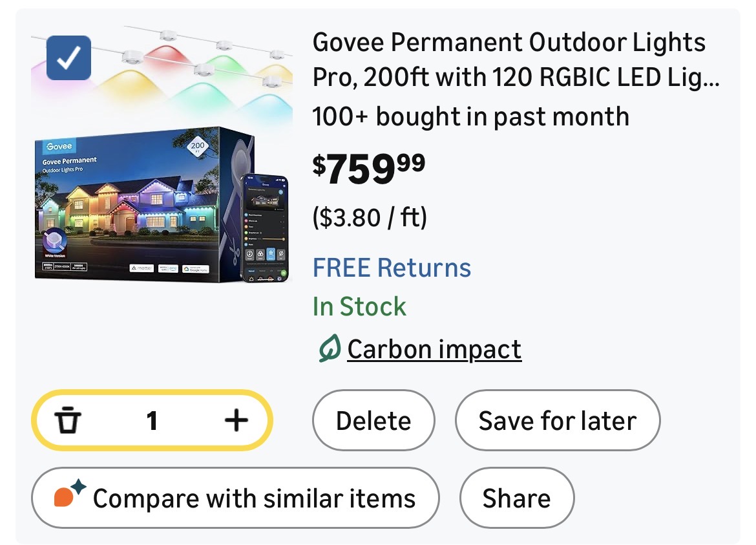Image resolution: width=756 pixels, height=545 pixels.
Task: Tap the Share button
Action: pyautogui.click(x=516, y=498)
